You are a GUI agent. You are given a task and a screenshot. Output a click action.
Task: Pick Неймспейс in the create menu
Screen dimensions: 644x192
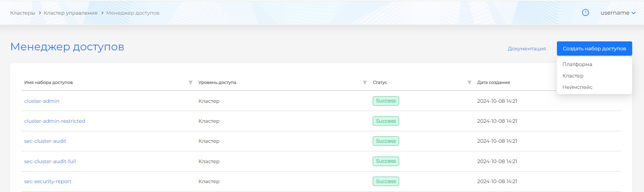(577, 87)
